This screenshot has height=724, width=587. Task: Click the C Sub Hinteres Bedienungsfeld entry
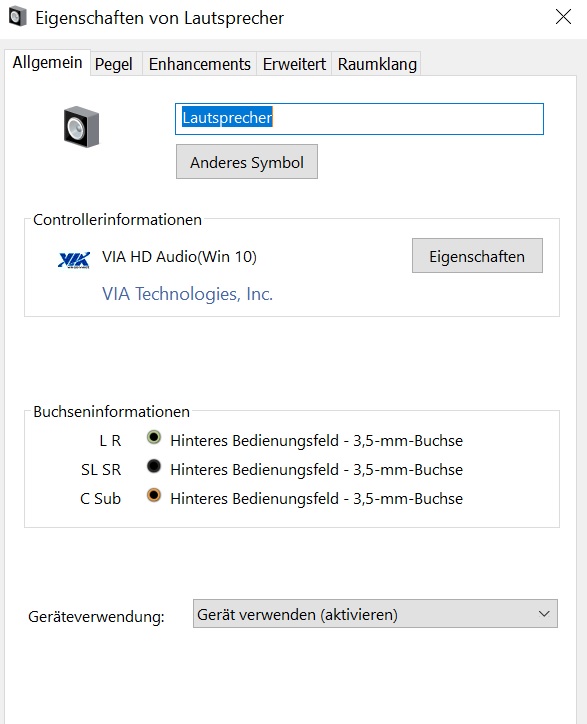(x=316, y=499)
